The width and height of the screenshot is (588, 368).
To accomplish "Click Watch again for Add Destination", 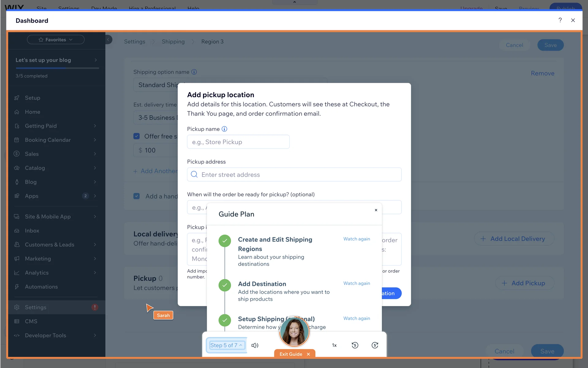I will click(x=356, y=283).
